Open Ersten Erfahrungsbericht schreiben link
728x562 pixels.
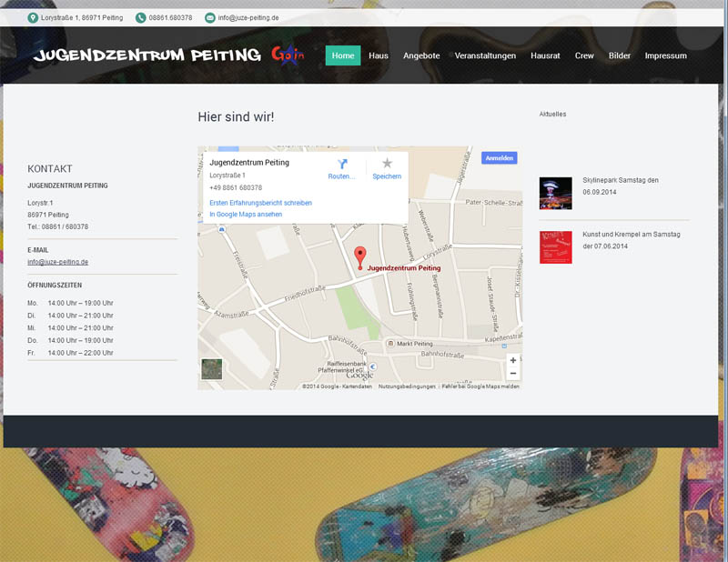[x=260, y=203]
